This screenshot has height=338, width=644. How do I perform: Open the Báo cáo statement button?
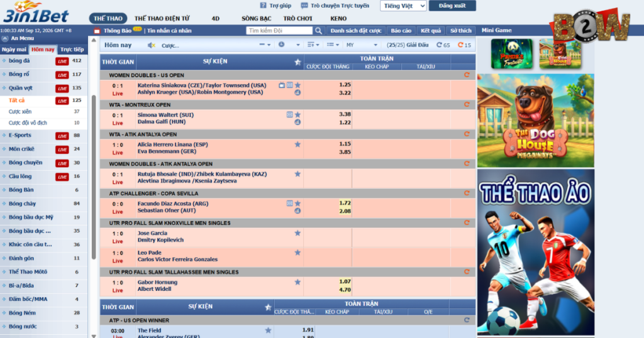[x=401, y=31]
